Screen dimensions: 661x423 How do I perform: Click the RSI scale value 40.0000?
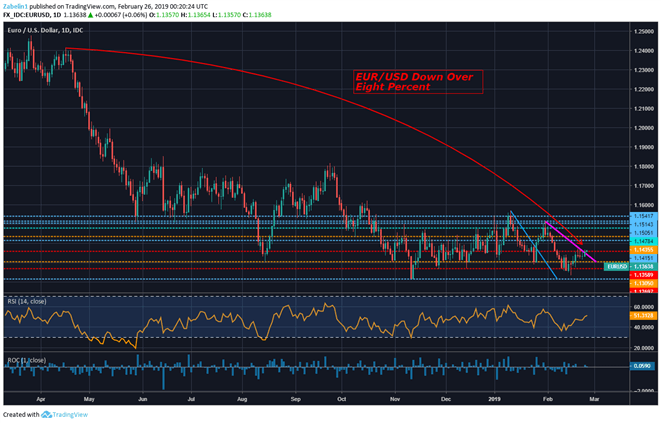pyautogui.click(x=644, y=327)
